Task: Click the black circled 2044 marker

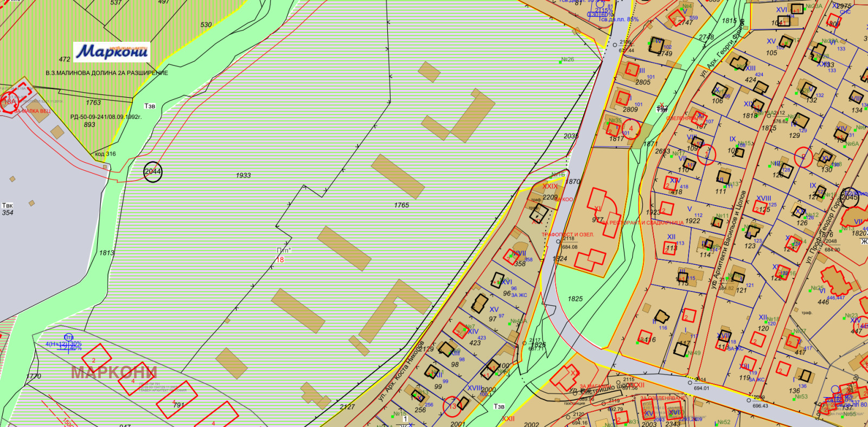Action: click(153, 171)
